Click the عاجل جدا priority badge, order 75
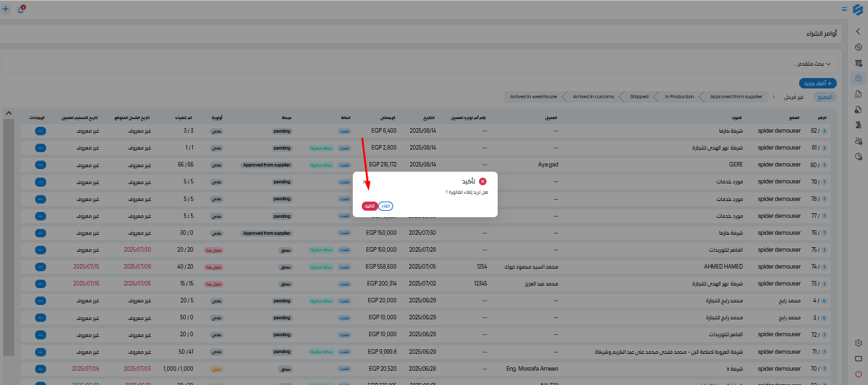The image size is (868, 385). tap(214, 250)
